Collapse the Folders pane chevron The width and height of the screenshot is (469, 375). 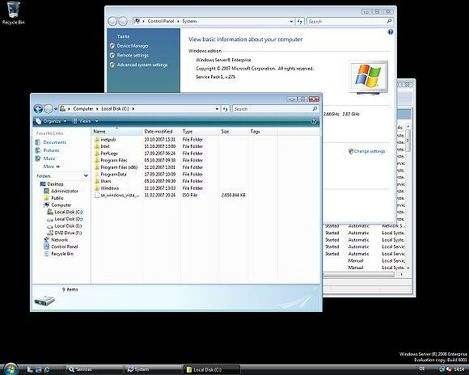86,176
